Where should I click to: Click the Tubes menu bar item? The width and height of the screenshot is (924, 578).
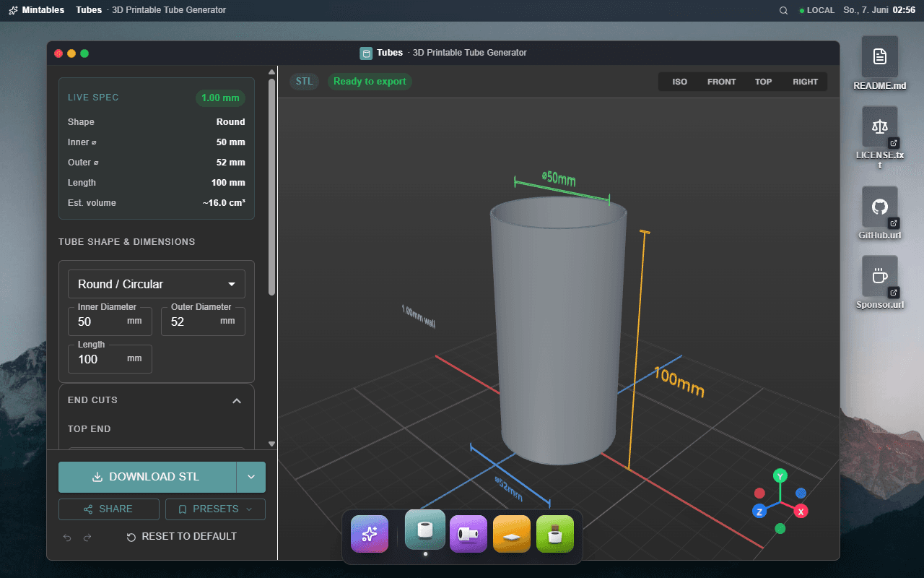(x=89, y=10)
